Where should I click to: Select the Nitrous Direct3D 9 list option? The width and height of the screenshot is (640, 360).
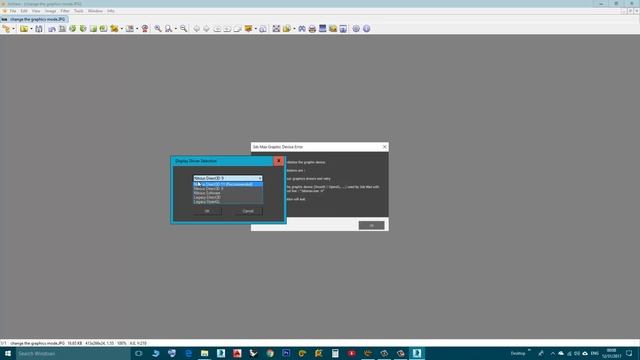(228, 189)
